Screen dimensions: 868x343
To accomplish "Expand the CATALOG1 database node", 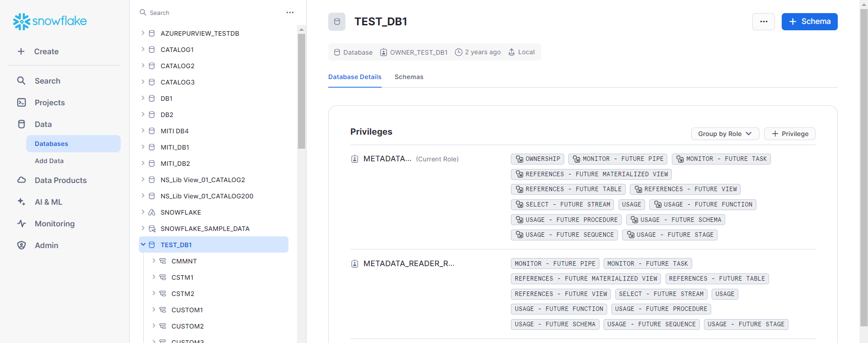I will [143, 49].
